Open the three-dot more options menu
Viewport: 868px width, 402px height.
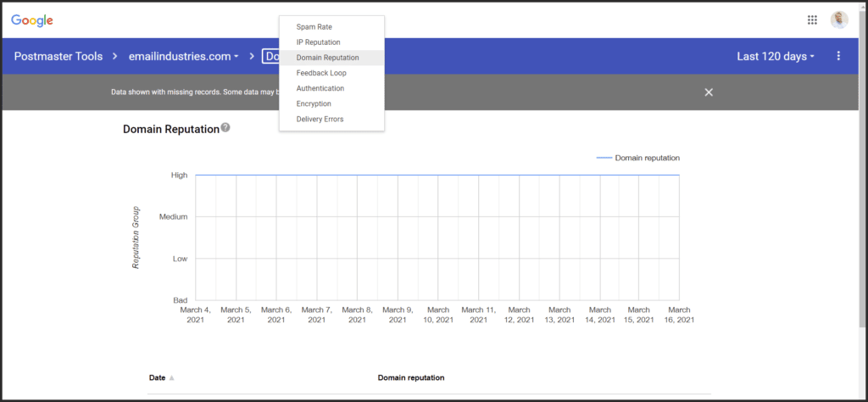838,56
